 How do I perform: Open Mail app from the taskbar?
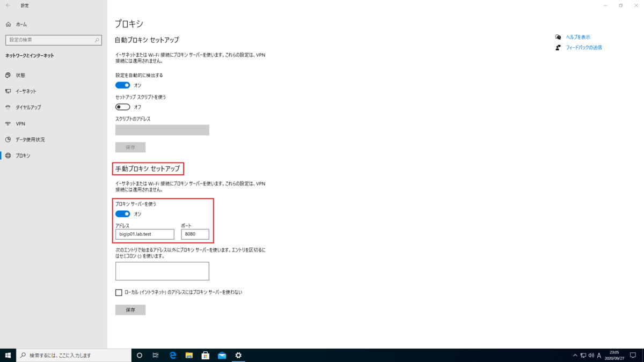coord(222,355)
